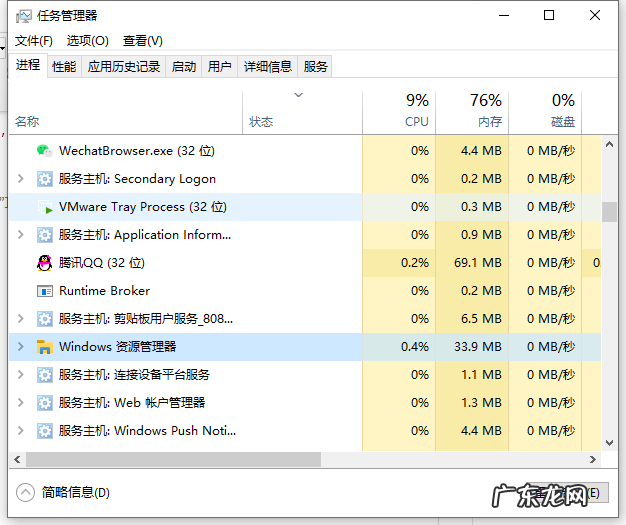Viewport: 626px width, 525px height.
Task: Switch to the 详细信息 tab
Action: (x=268, y=67)
